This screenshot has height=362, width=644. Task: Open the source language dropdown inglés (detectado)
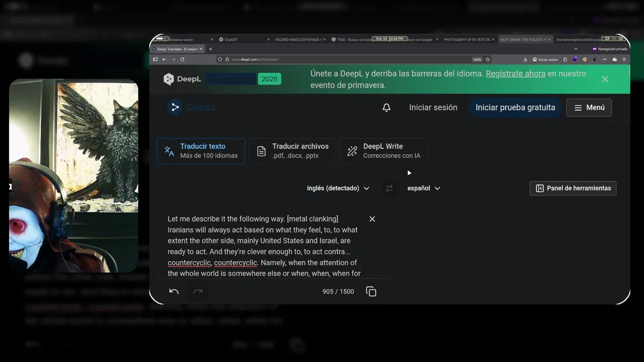[338, 188]
